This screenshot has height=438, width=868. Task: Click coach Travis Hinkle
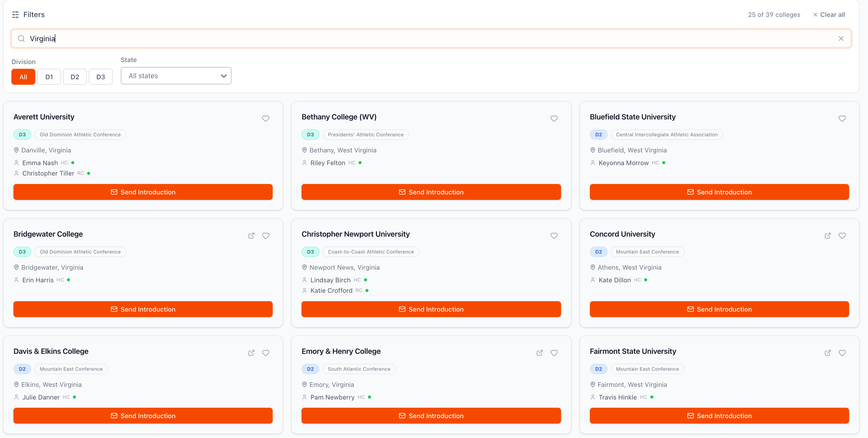[x=618, y=397]
